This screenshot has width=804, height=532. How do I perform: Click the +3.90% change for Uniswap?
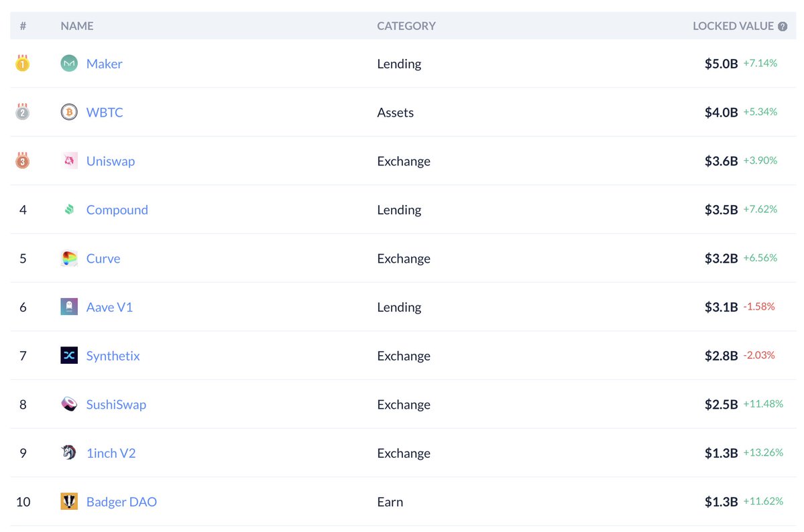(760, 160)
